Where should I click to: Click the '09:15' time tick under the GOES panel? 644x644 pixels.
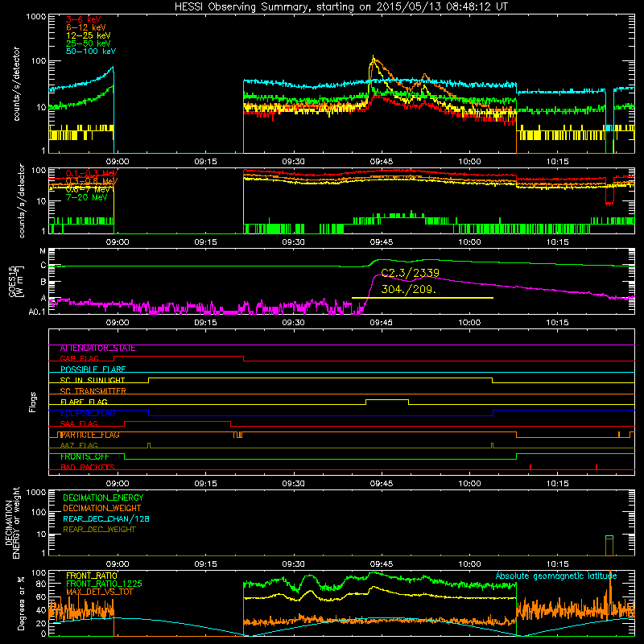[x=205, y=323]
